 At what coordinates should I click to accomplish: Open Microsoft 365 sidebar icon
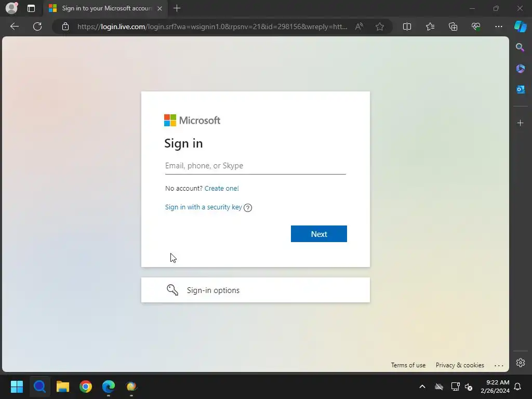(521, 69)
